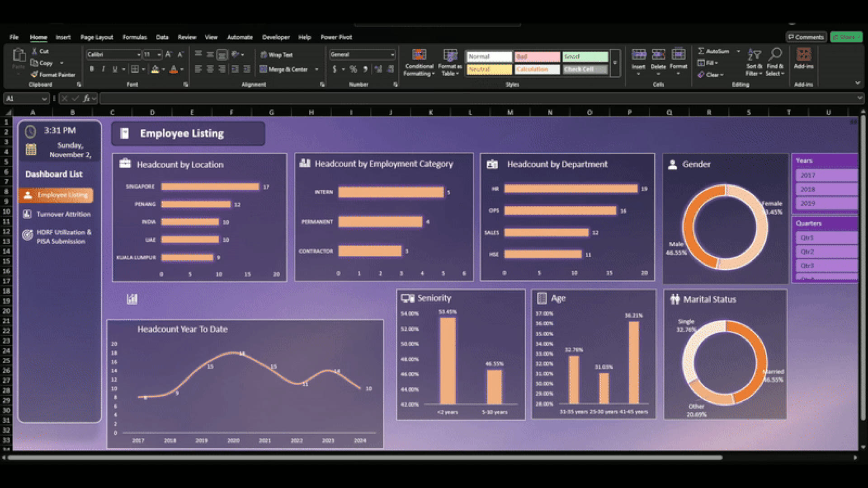Image resolution: width=868 pixels, height=488 pixels.
Task: Open the Merge & Center dropdown arrow
Action: [316, 70]
